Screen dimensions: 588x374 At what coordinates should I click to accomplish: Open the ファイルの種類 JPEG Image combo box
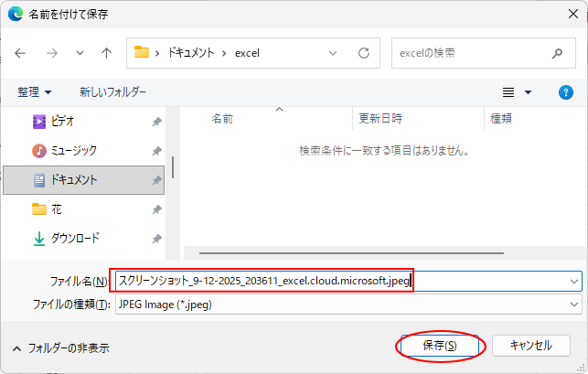(348, 305)
